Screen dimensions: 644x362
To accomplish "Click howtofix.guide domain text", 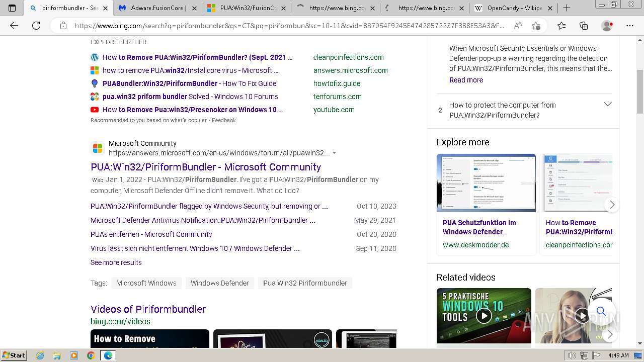I will pyautogui.click(x=337, y=83).
